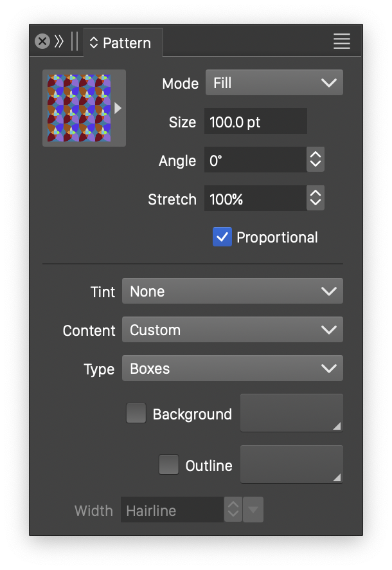Switch to the Pattern tab
Viewport: 392px width, 570px height.
pyautogui.click(x=121, y=43)
